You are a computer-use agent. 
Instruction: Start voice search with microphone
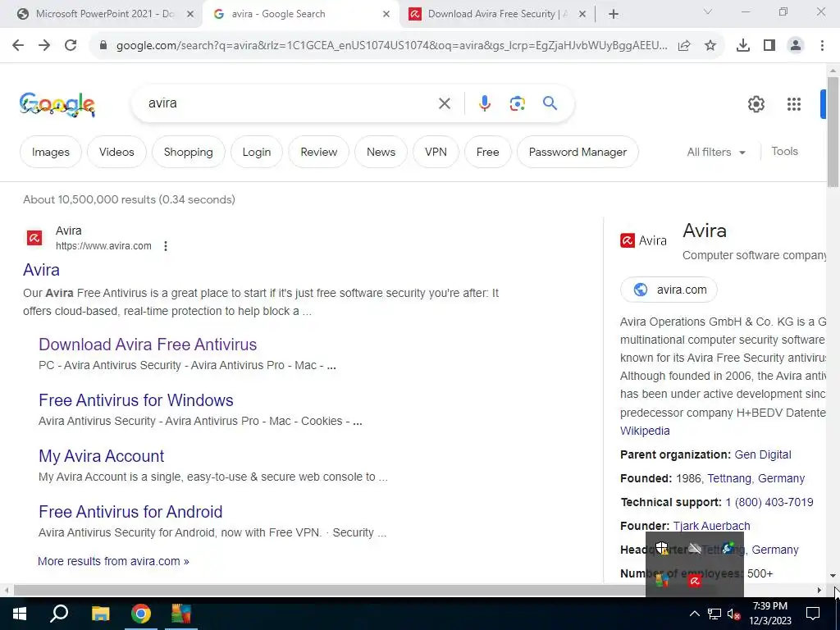point(484,103)
